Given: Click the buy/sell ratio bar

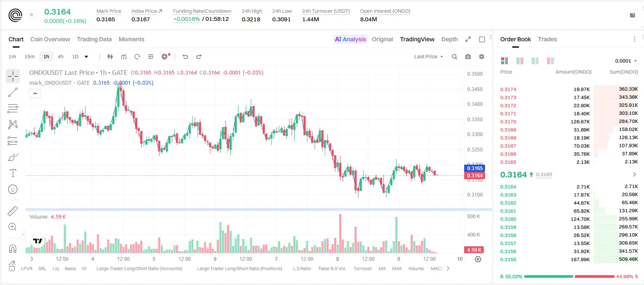Looking at the screenshot, I should click(569, 276).
